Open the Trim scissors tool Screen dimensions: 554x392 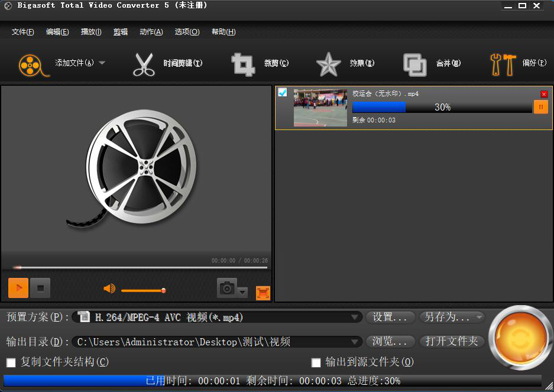pos(144,64)
